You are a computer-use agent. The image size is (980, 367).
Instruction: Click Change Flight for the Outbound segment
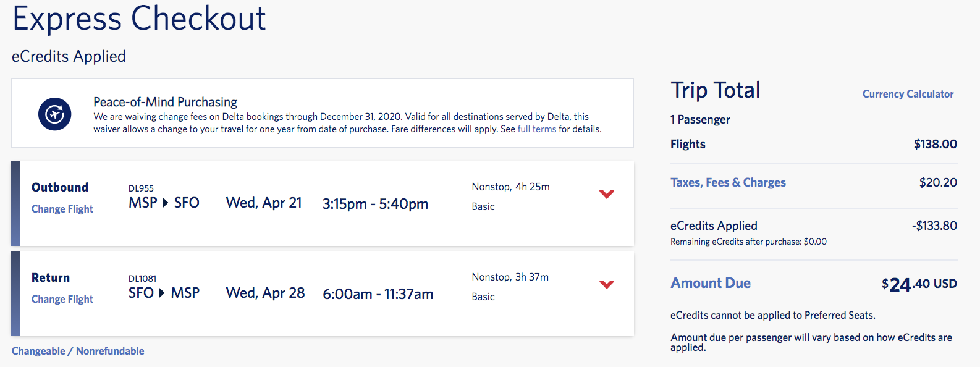click(62, 209)
